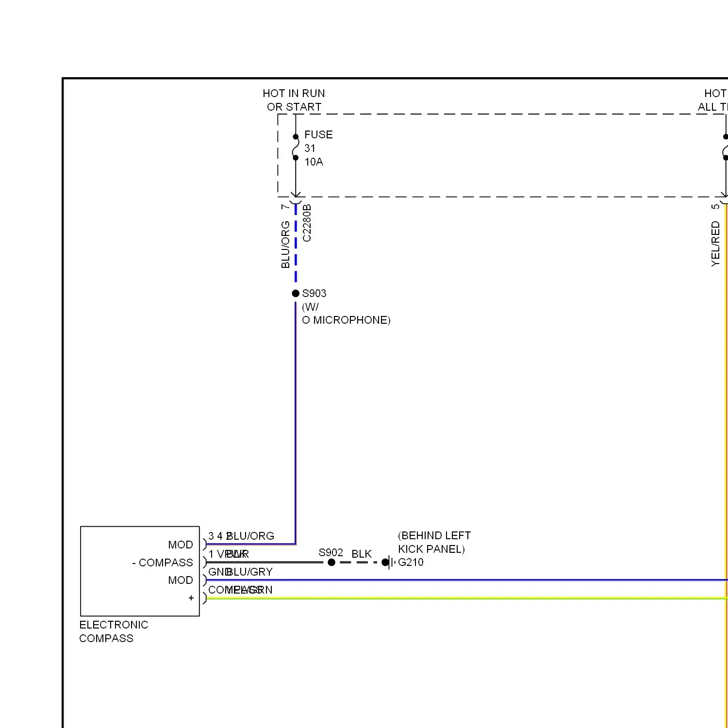The image size is (728, 728).
Task: Click pin number 5 near YEL/RED wire
Action: [715, 207]
